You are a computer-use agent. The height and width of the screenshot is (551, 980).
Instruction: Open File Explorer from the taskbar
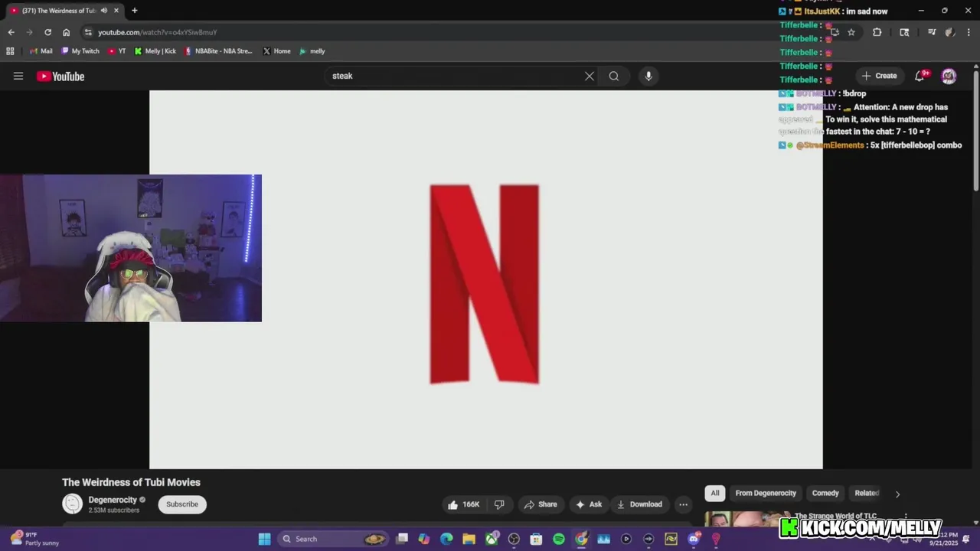click(469, 539)
